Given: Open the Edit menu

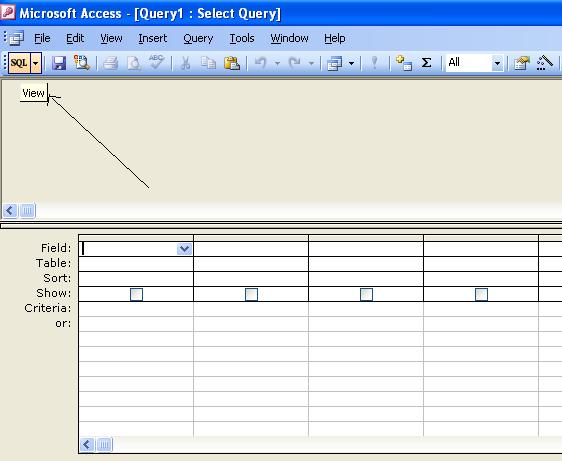Looking at the screenshot, I should [75, 38].
